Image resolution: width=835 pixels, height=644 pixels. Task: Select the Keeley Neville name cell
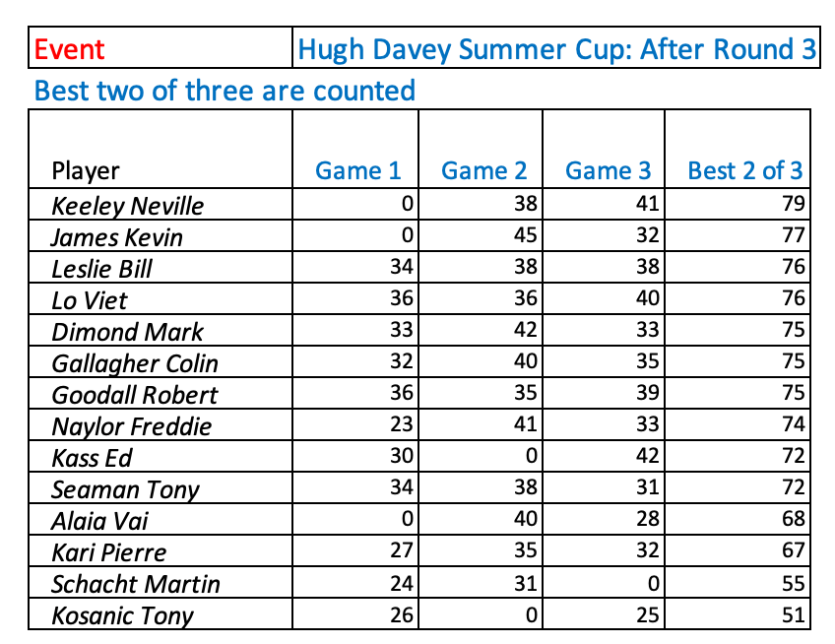pyautogui.click(x=128, y=206)
